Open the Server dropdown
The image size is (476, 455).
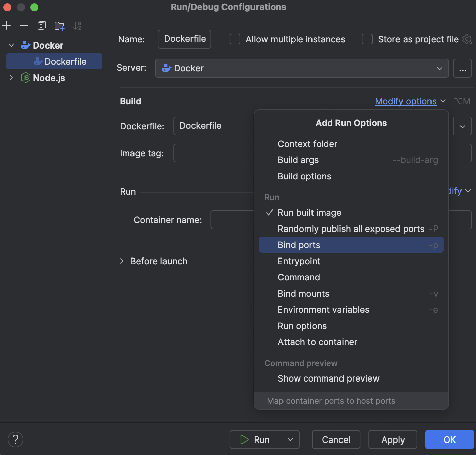(440, 68)
